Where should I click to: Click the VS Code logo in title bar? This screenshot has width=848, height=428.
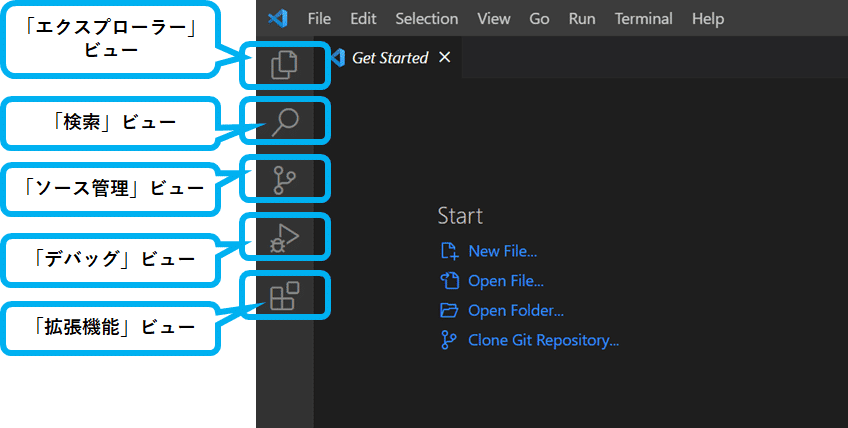(x=278, y=18)
